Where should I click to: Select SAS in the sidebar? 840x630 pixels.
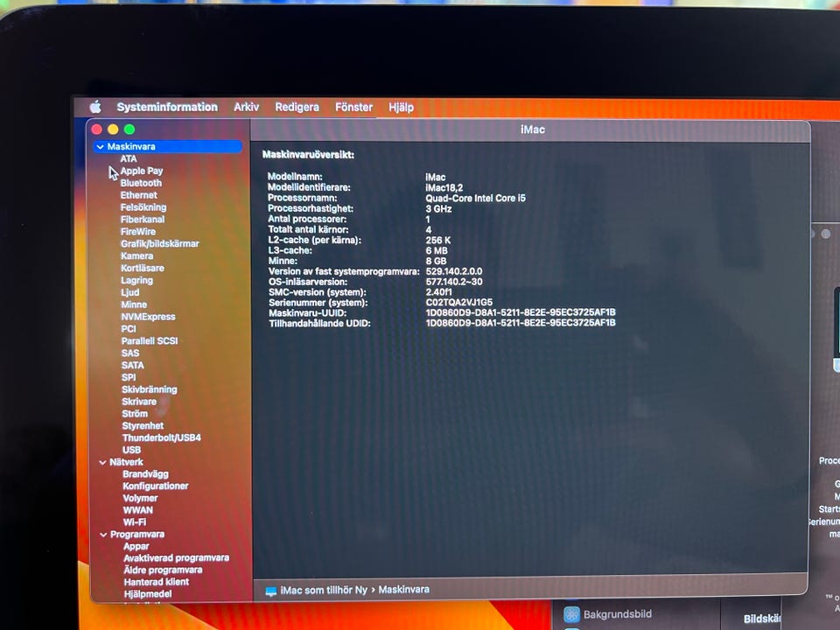(130, 353)
